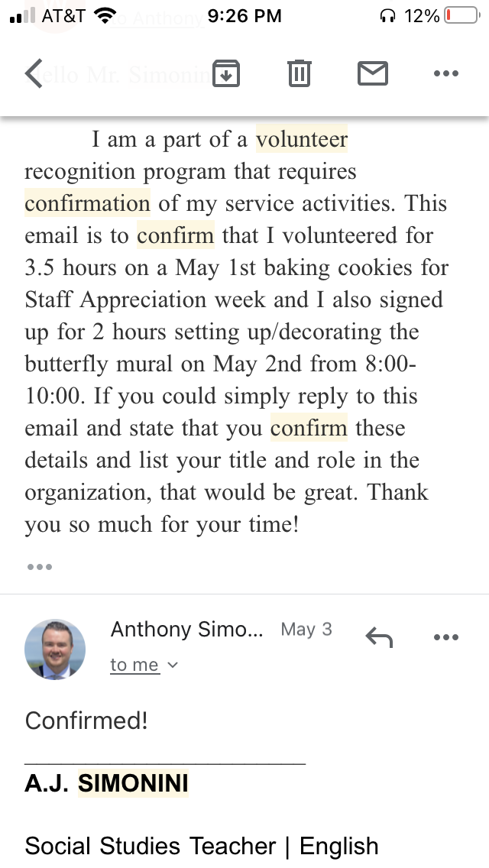View Anthony's profile photo
489x868 pixels.
point(55,649)
